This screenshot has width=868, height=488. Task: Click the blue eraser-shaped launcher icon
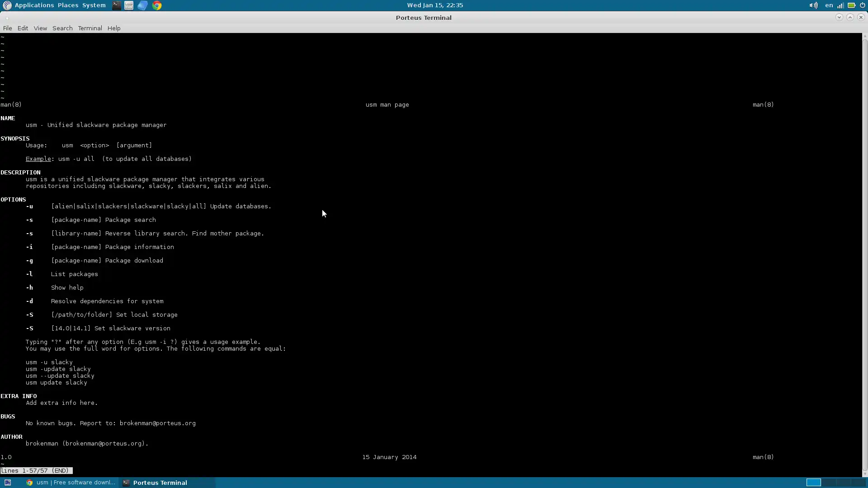[142, 5]
